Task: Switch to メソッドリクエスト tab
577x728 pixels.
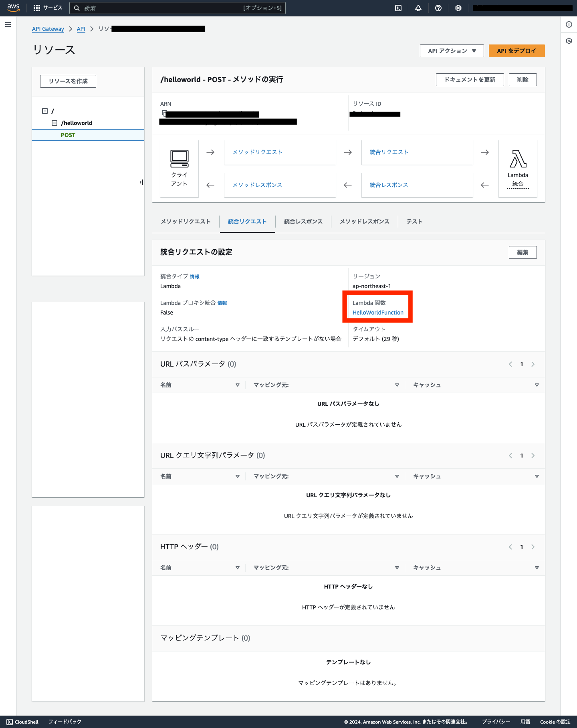Action: pos(186,222)
